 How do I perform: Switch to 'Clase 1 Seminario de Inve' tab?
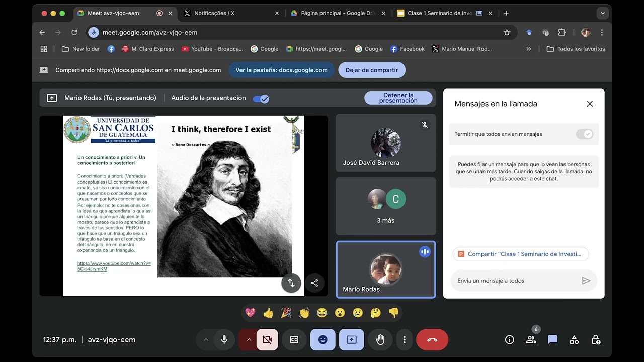[445, 13]
